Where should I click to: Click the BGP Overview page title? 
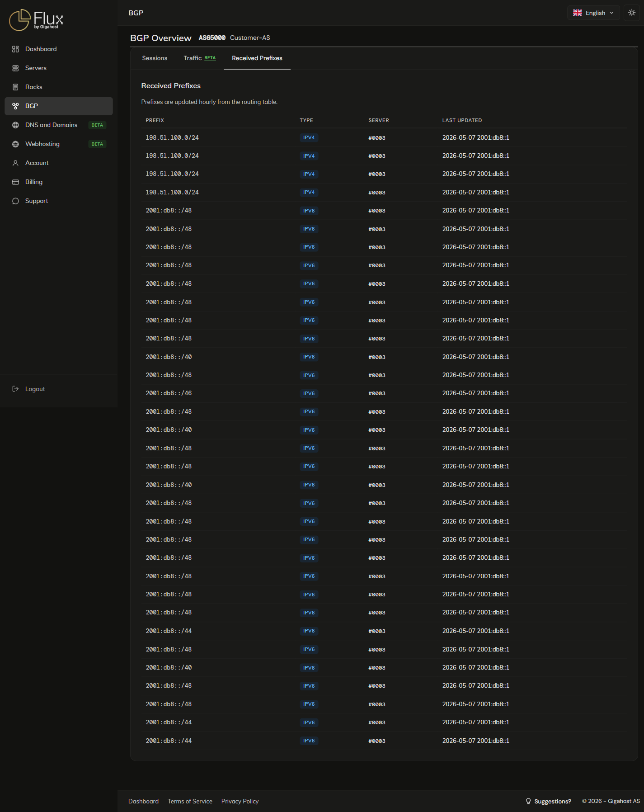(161, 38)
